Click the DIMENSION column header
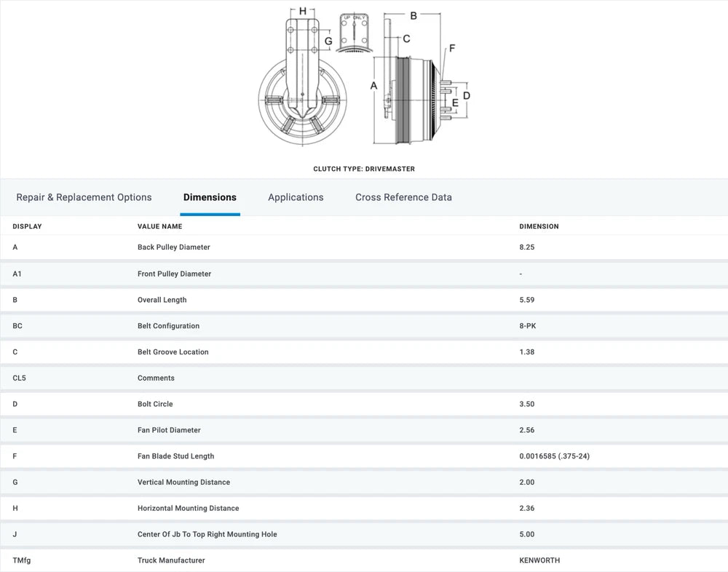Screen dimensions: 728x572 [x=539, y=226]
